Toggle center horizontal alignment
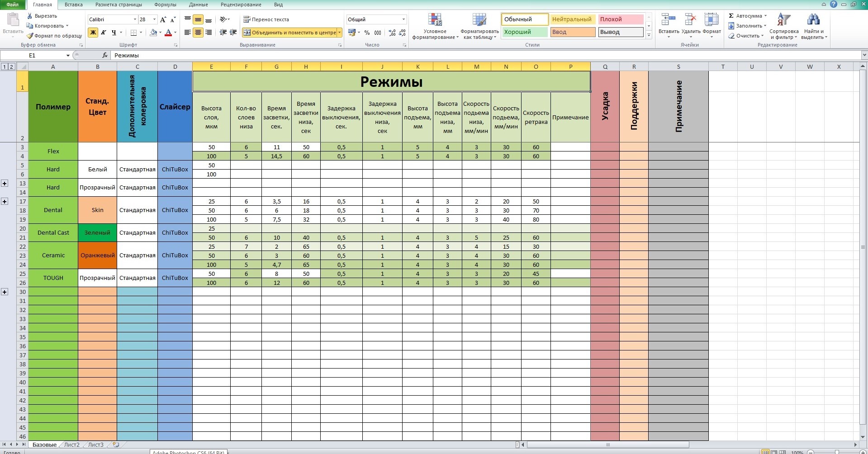The height and width of the screenshot is (454, 868). click(x=198, y=33)
